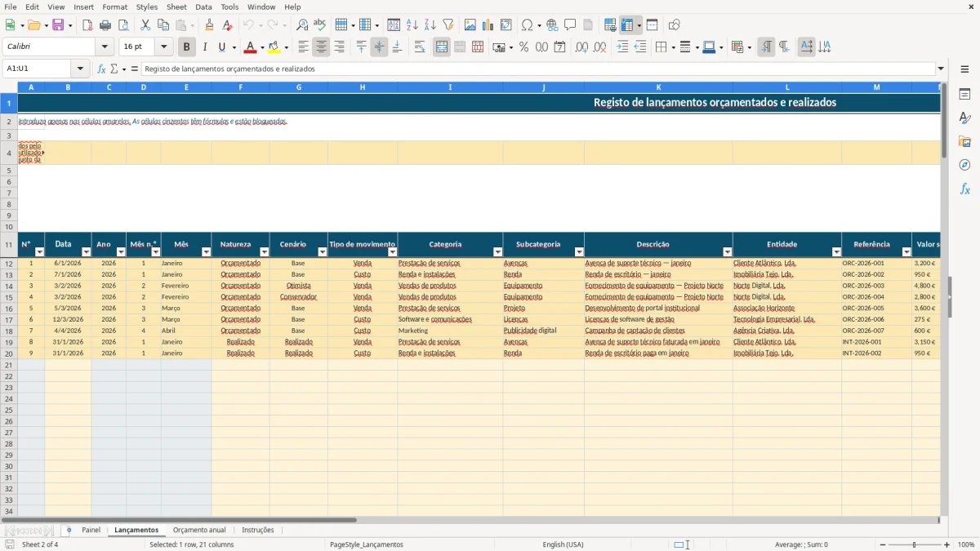Save the document with the Save icon
980x551 pixels.
coord(58,25)
